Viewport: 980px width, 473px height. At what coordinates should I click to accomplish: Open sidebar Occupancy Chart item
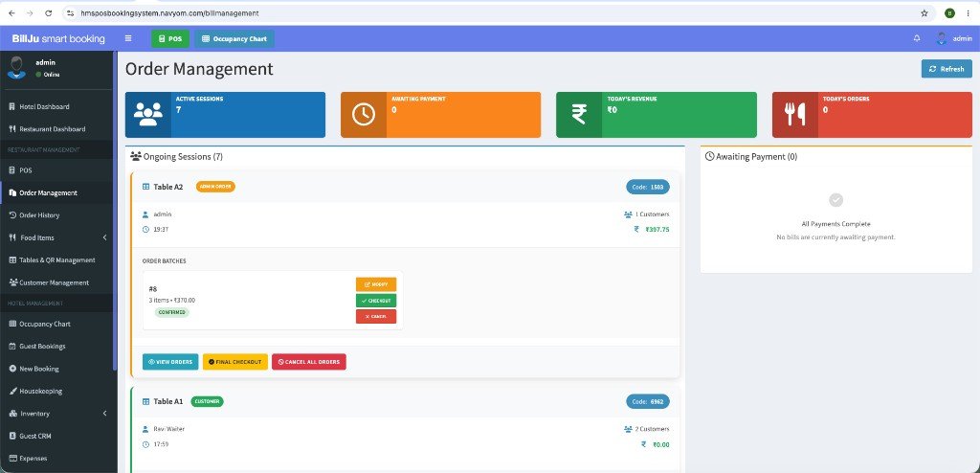pyautogui.click(x=56, y=324)
